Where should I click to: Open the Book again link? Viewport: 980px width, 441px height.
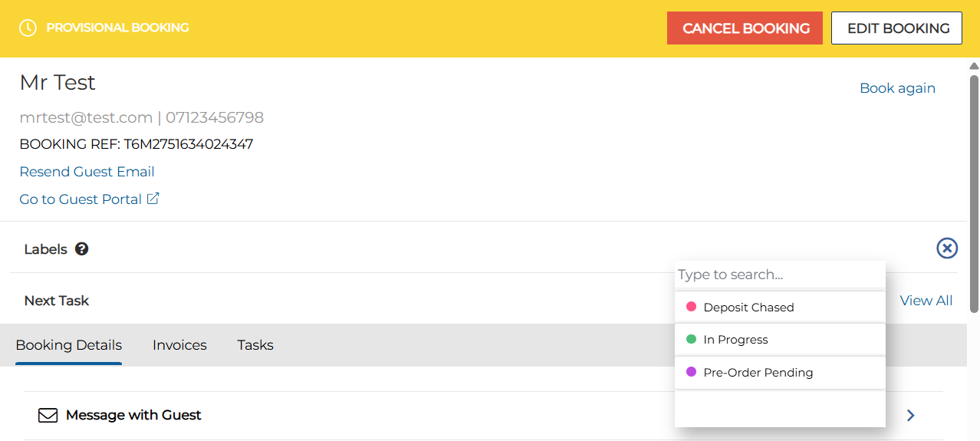point(897,88)
